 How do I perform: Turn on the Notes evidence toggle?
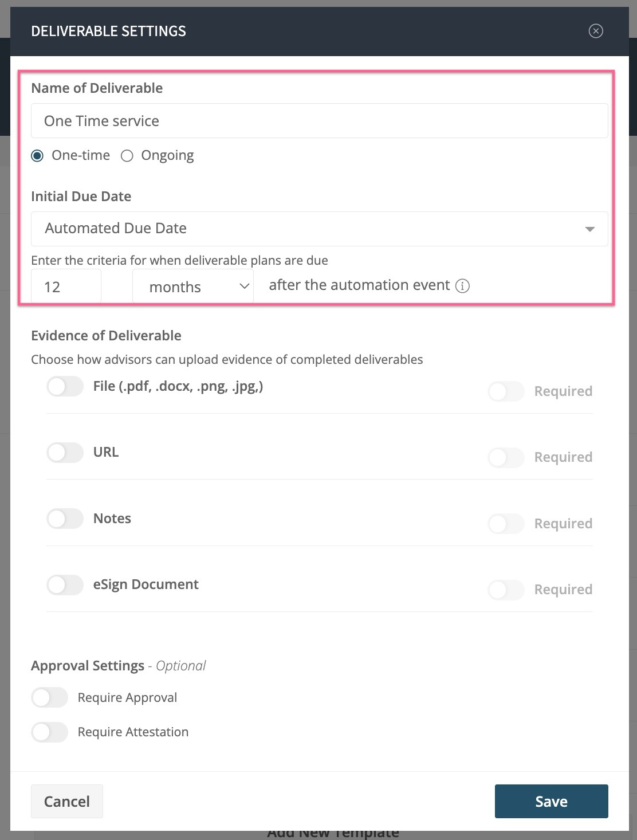tap(65, 519)
